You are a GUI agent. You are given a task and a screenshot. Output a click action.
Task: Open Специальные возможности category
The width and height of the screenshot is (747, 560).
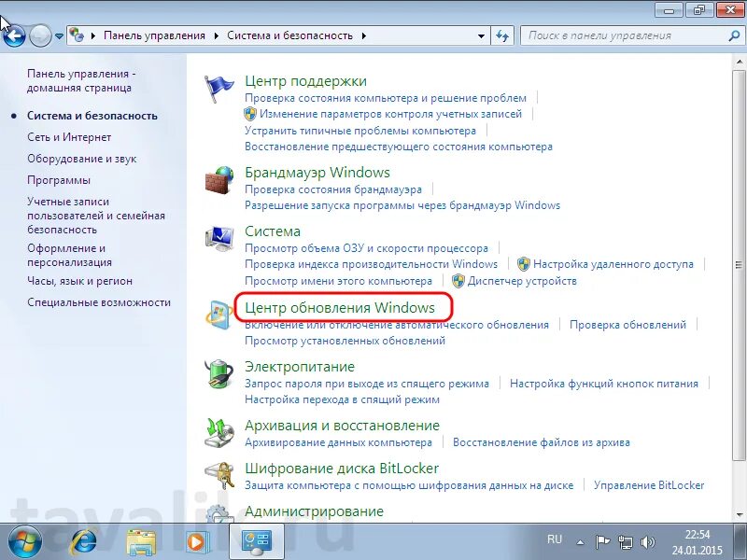coord(99,302)
